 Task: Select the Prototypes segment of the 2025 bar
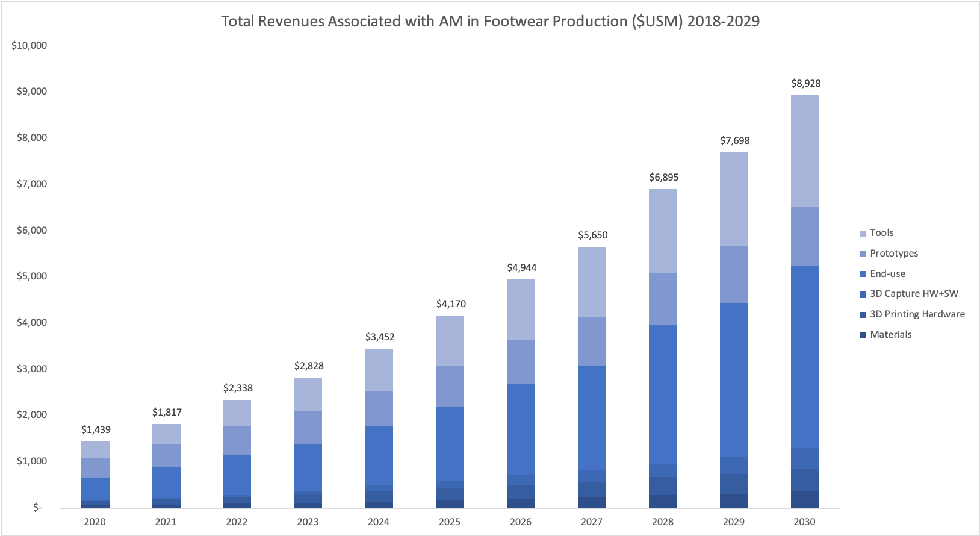450,387
